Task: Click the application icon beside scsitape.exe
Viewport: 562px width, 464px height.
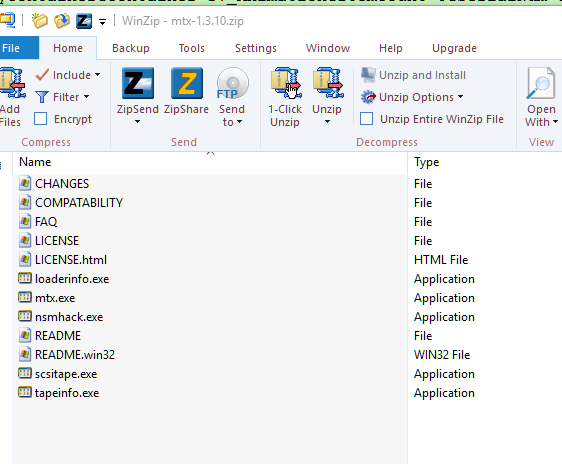Action: click(x=25, y=373)
